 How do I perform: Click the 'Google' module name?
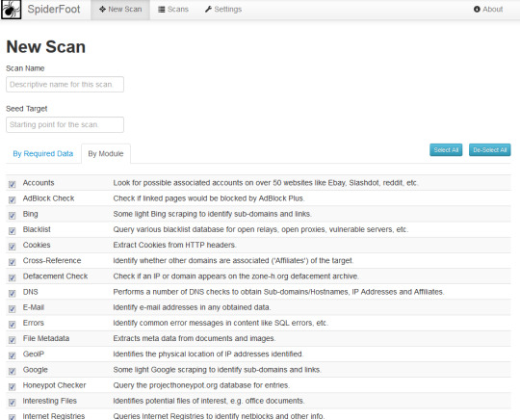pos(36,370)
